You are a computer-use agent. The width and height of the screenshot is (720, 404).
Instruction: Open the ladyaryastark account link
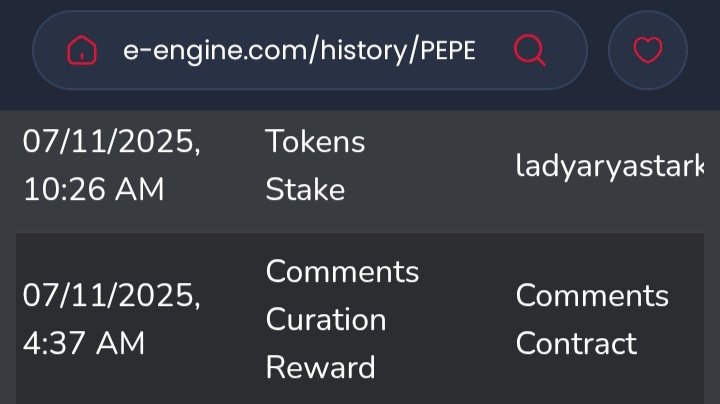[609, 165]
